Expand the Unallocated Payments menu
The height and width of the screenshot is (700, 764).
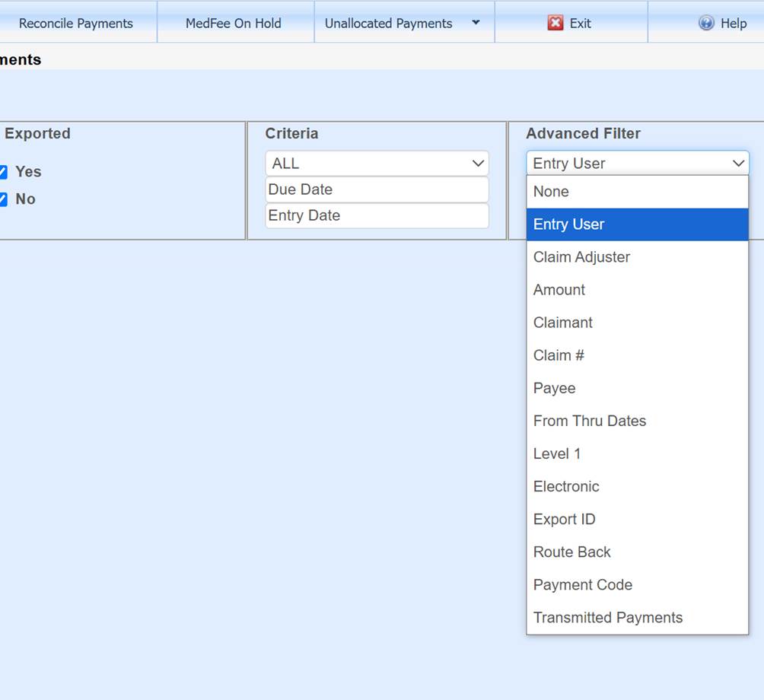(x=403, y=23)
